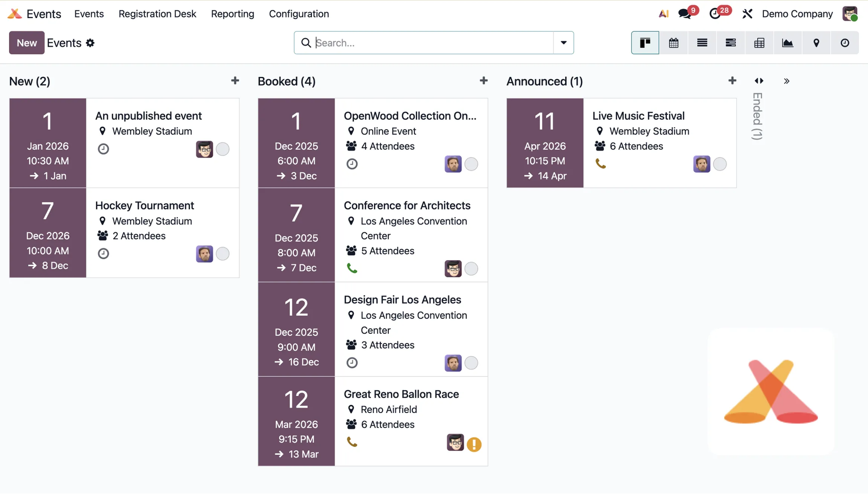Click avatar on Great Reno Ballon Race card
The height and width of the screenshot is (494, 868).
[x=455, y=442]
